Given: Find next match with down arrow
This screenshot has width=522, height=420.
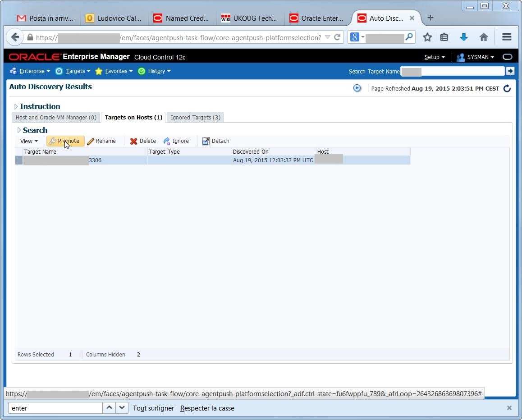Looking at the screenshot, I should (122, 408).
